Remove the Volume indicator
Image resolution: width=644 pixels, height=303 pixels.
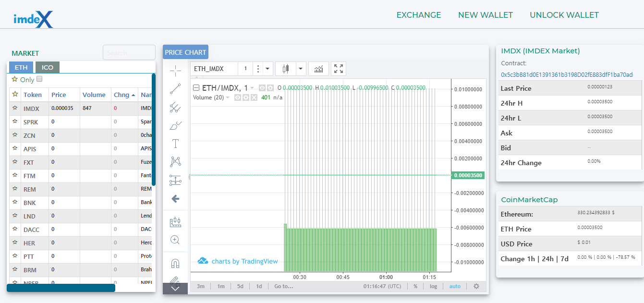click(x=254, y=97)
